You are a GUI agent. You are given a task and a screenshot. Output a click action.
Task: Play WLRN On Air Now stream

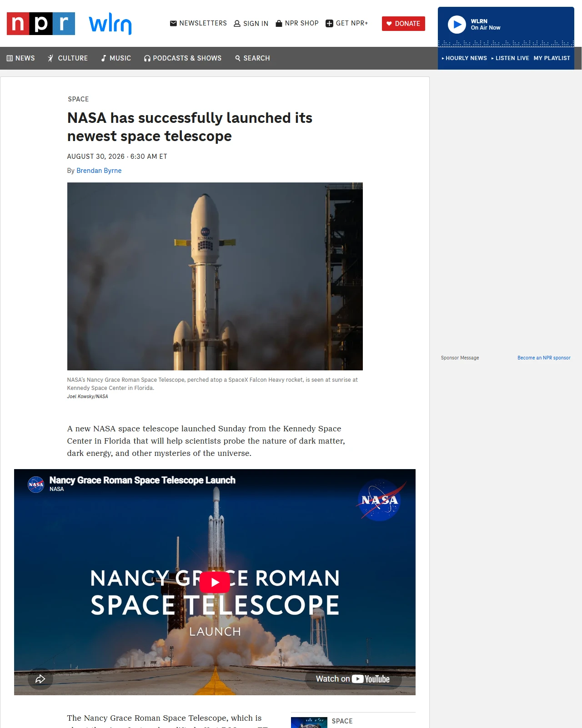(x=457, y=25)
